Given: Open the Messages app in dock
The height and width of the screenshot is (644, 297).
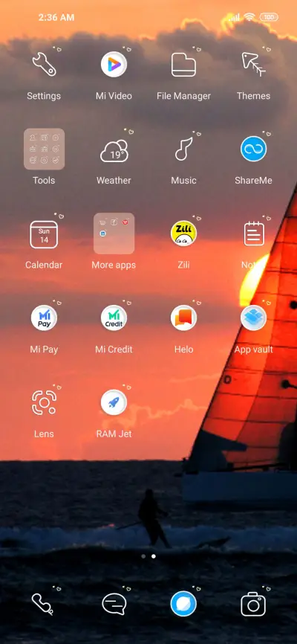Looking at the screenshot, I should [114, 604].
